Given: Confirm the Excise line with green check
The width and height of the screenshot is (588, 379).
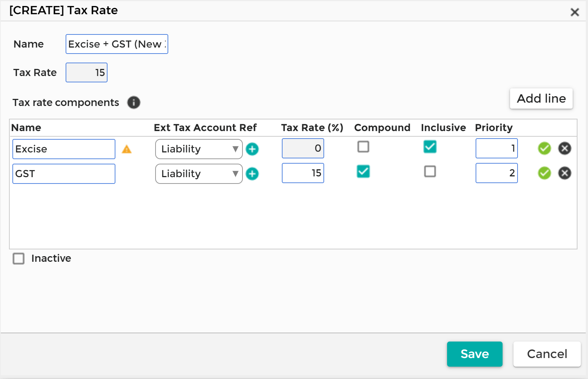Looking at the screenshot, I should point(544,148).
